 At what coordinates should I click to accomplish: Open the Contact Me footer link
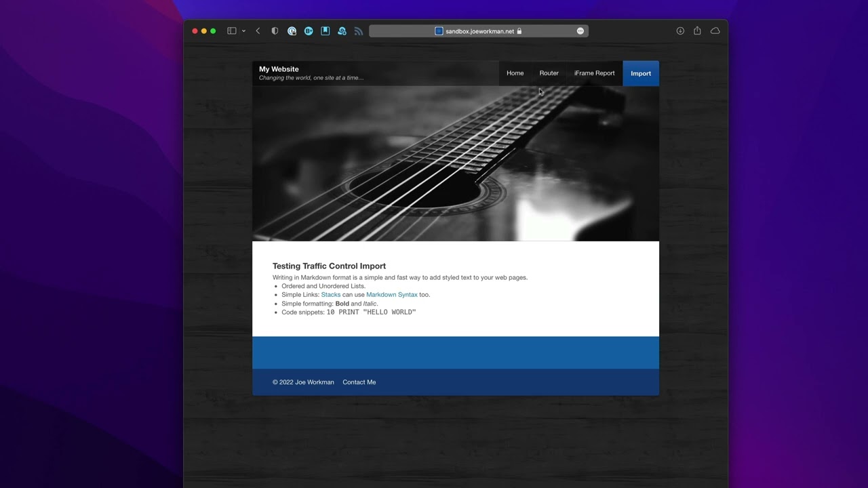click(x=359, y=382)
